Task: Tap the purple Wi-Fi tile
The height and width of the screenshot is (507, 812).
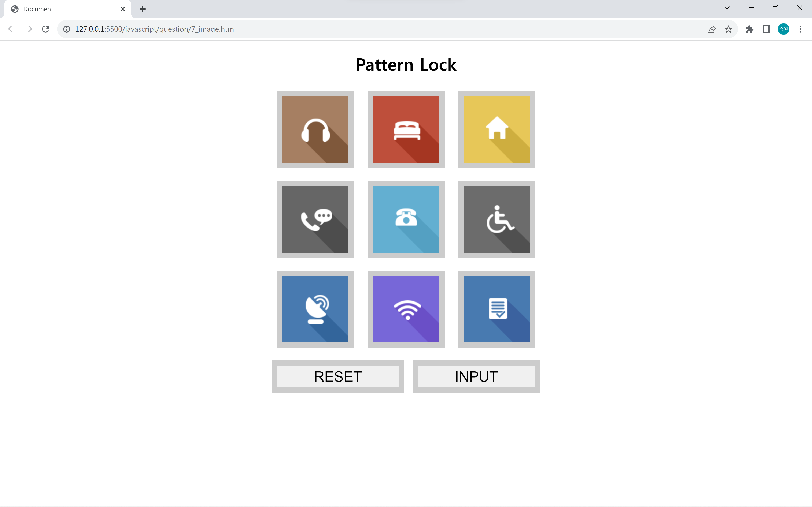Action: click(x=406, y=309)
